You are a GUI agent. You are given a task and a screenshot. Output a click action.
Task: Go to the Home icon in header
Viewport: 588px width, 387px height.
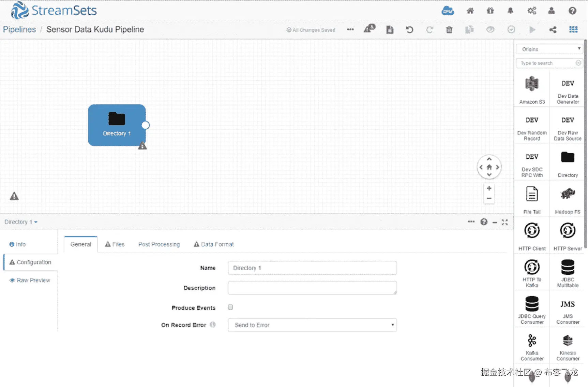point(470,11)
